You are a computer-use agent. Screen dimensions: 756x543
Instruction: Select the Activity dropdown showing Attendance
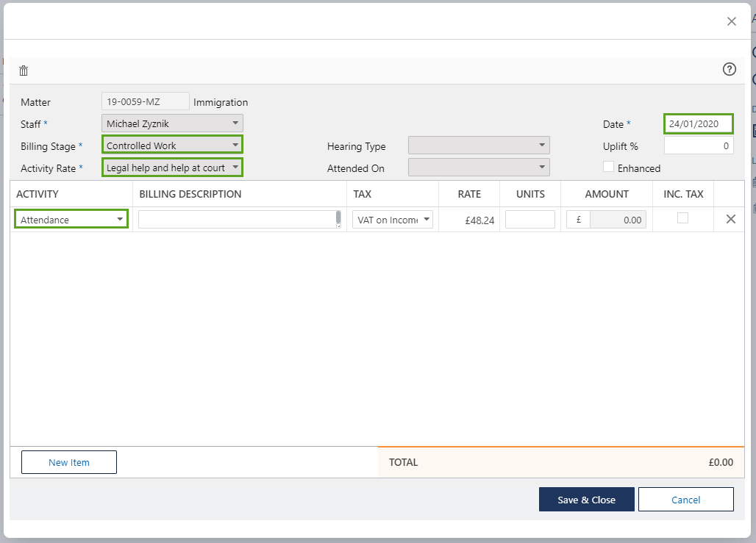[71, 219]
